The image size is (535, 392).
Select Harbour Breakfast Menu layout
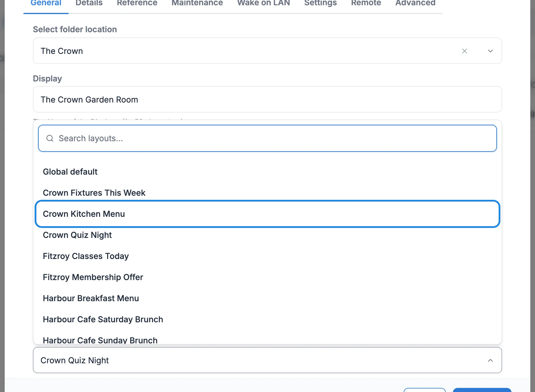pos(267,298)
